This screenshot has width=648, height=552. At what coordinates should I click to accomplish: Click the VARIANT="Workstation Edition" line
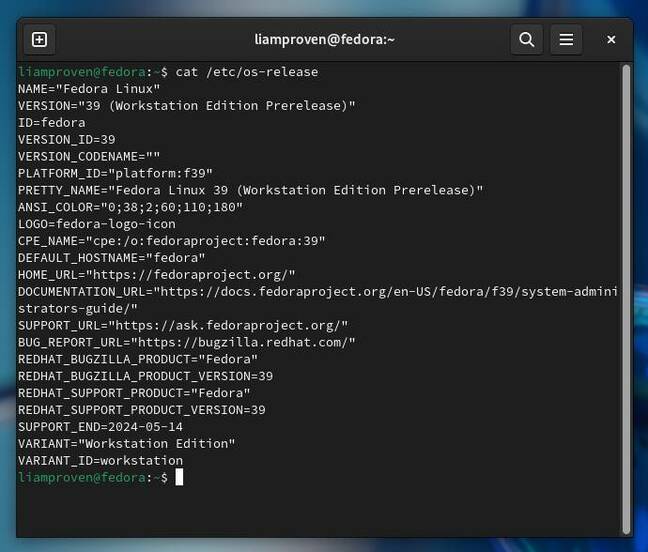pyautogui.click(x=126, y=444)
